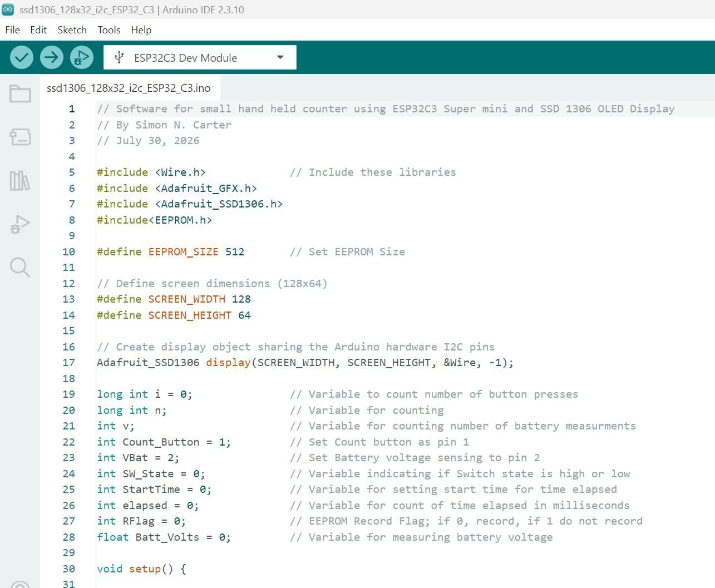Image resolution: width=715 pixels, height=588 pixels.
Task: Open the ESP32C3 Dev Module board dropdown
Action: coord(200,57)
